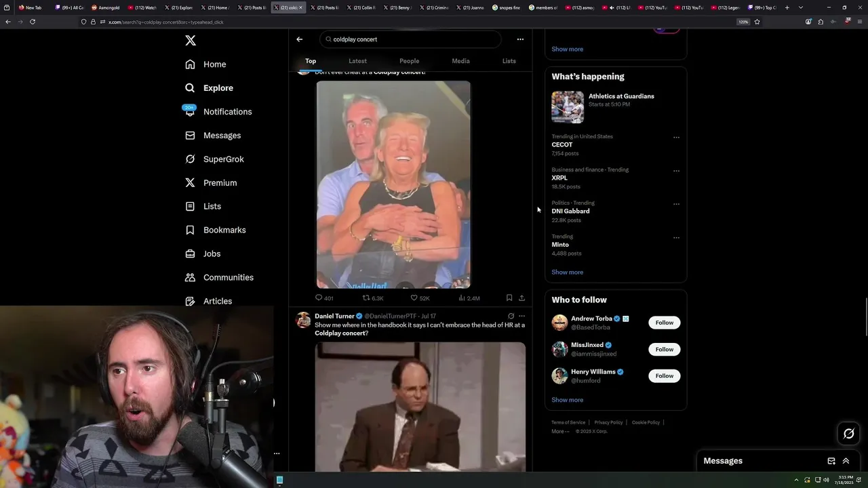This screenshot has width=868, height=488.
Task: Open Athletics at Guardians event
Action: pos(616,107)
